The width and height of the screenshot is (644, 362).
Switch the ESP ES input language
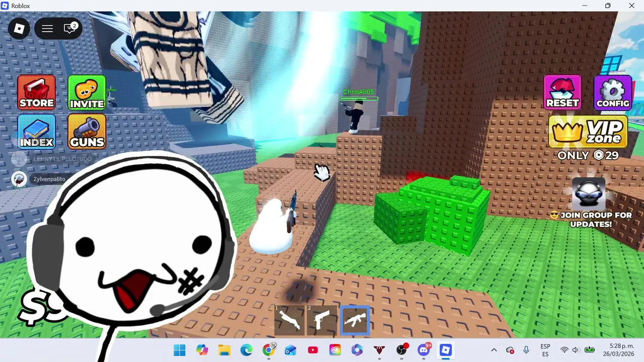(545, 350)
